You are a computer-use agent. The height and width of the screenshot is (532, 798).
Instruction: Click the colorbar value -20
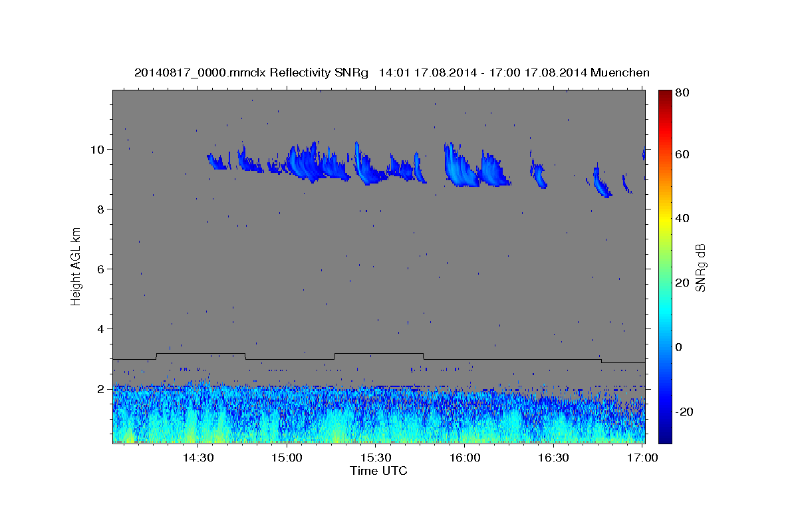tap(686, 411)
